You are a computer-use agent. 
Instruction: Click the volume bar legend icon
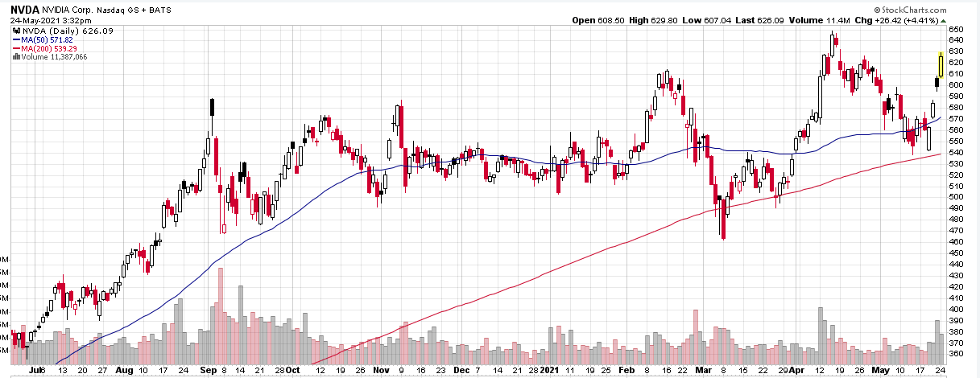pyautogui.click(x=15, y=57)
